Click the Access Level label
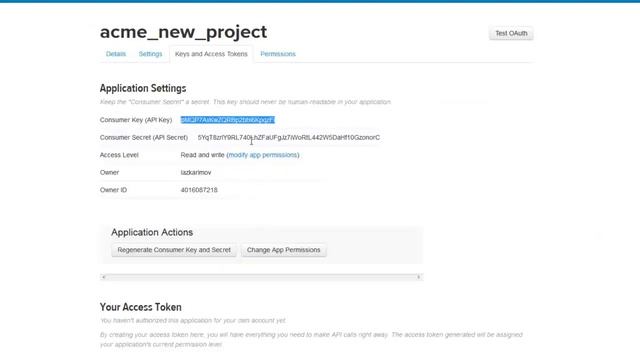The width and height of the screenshot is (640, 360). click(x=119, y=155)
